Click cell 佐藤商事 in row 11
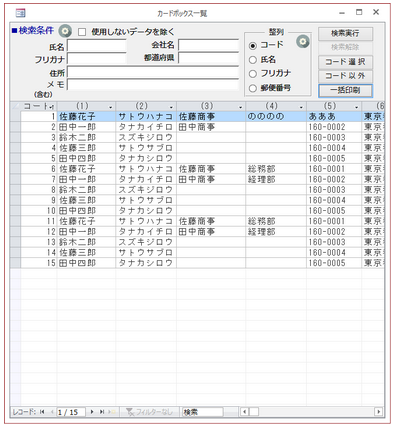The width and height of the screenshot is (396, 428). click(211, 221)
